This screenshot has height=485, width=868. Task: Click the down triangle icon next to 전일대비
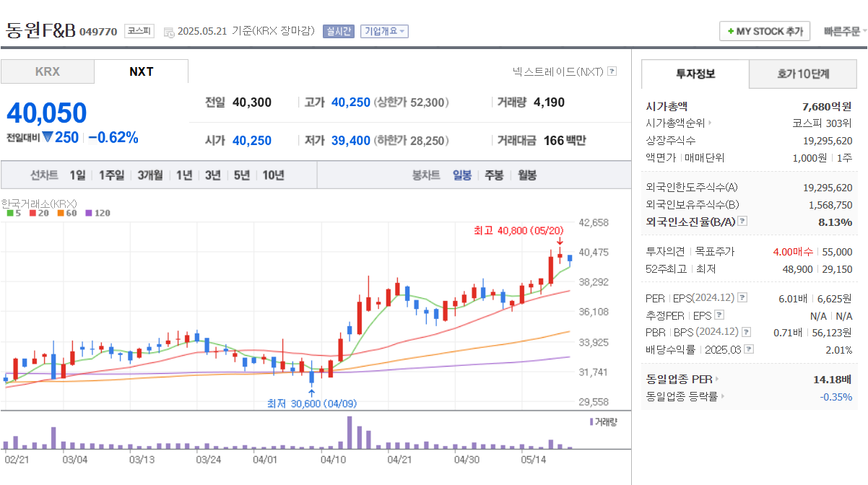47,137
